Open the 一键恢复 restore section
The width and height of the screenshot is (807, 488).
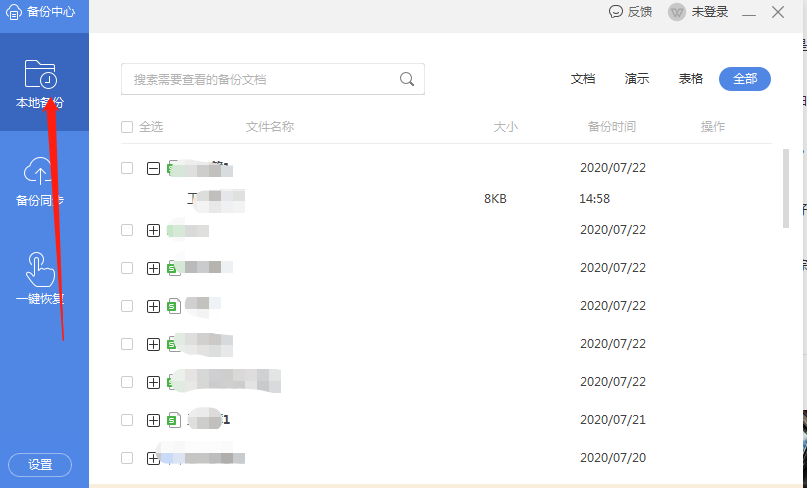[x=41, y=278]
